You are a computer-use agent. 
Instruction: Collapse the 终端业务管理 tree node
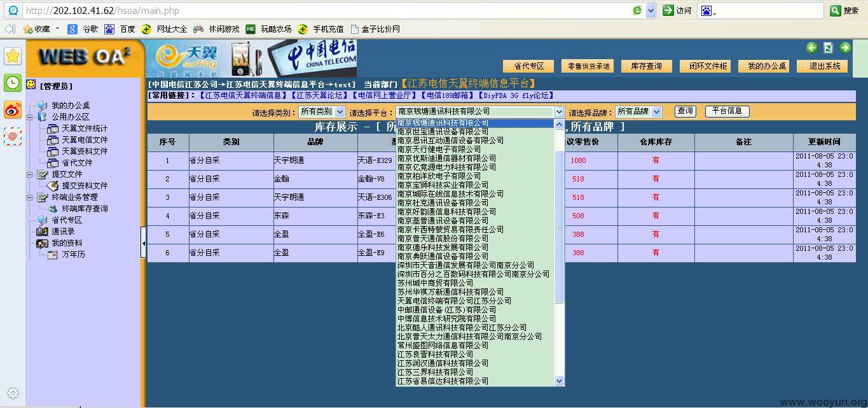pyautogui.click(x=30, y=197)
